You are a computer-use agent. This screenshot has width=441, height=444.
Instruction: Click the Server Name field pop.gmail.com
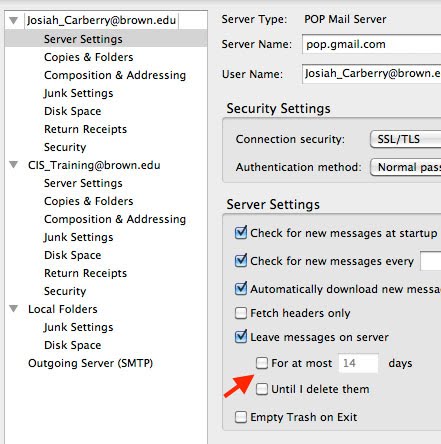point(371,44)
